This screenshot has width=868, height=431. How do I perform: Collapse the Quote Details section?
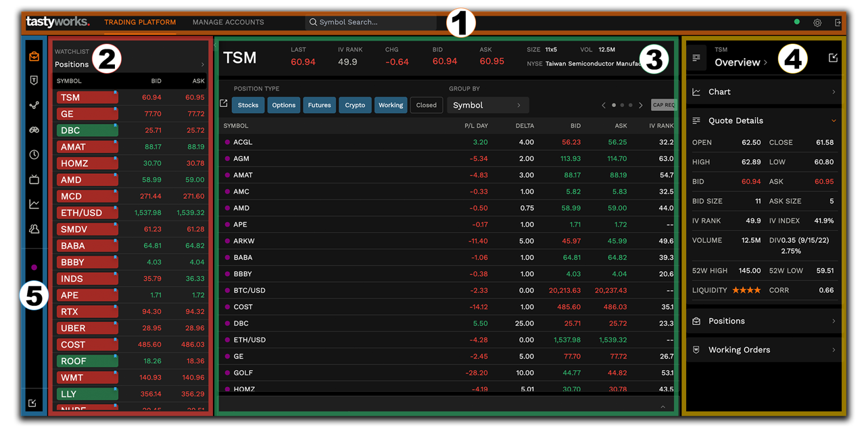[833, 120]
